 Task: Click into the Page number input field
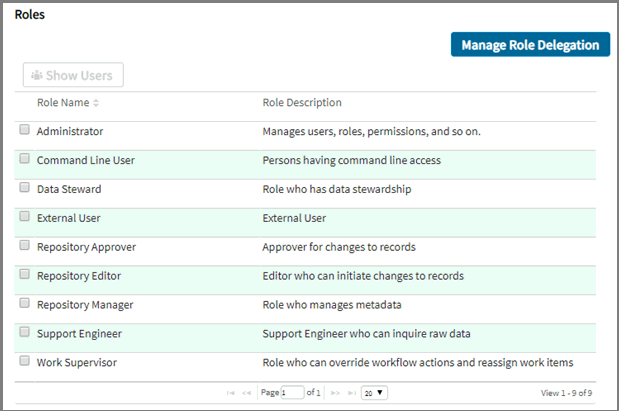coord(292,393)
